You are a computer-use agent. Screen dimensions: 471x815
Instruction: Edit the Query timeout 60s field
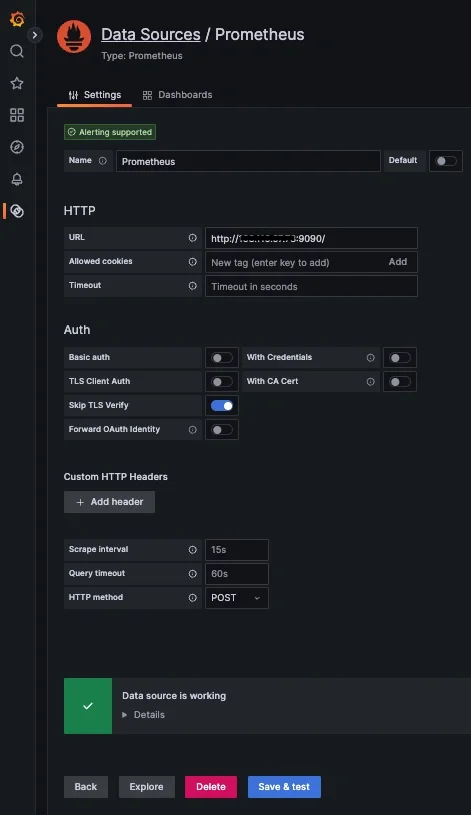(237, 574)
